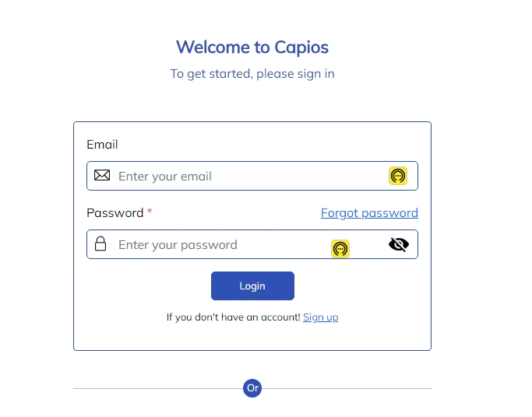The image size is (532, 417).
Task: Click 'To get started, please sign in' subtitle
Action: 252,74
